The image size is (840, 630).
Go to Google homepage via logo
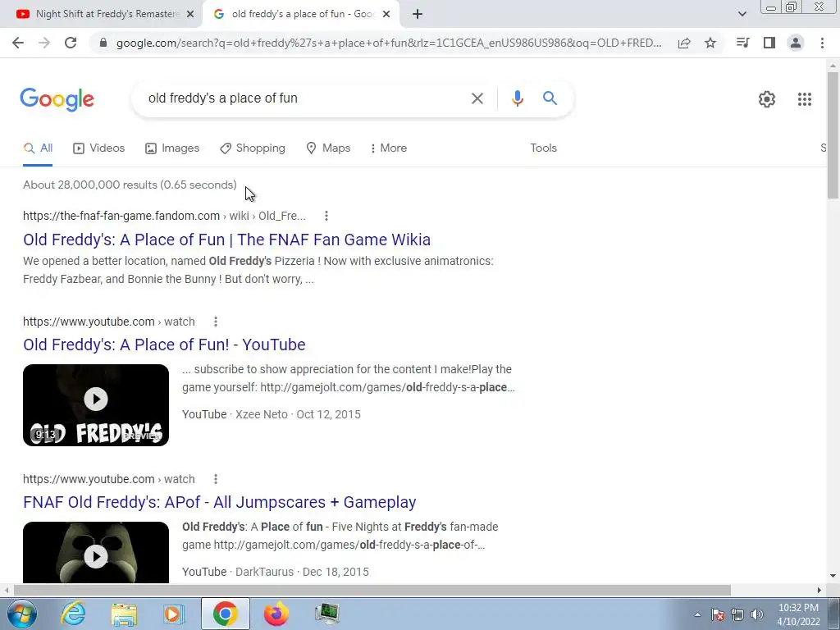[x=57, y=99]
